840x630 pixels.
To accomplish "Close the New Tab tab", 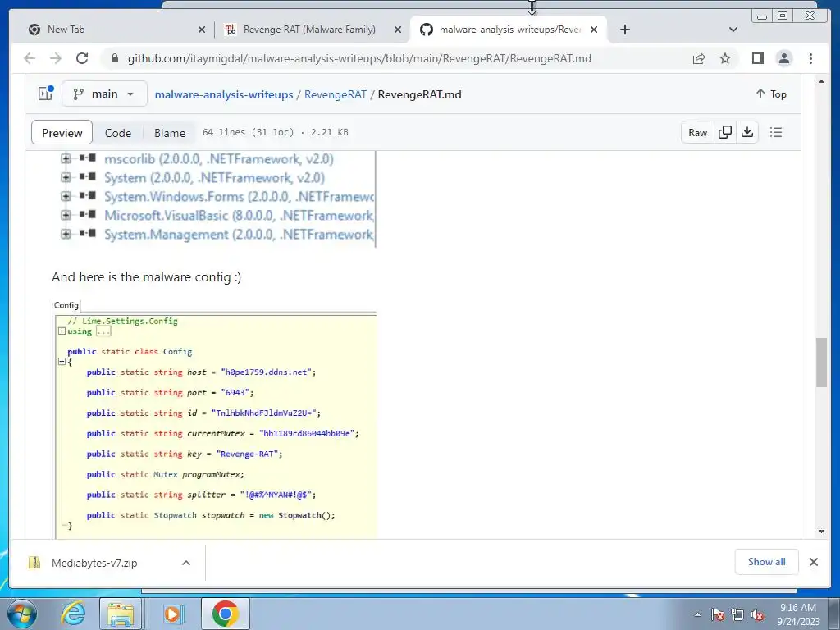I will click(202, 30).
